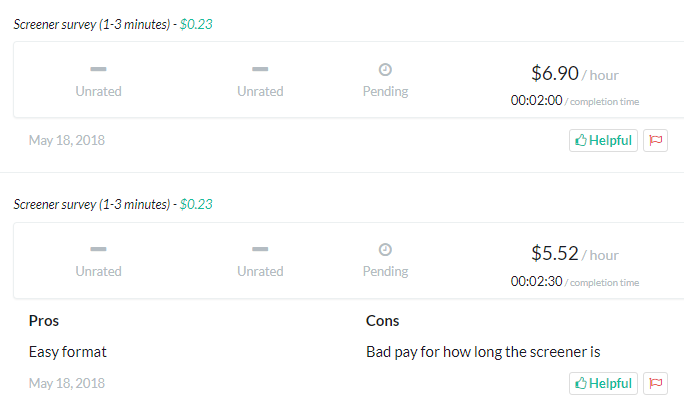Click the $6.90 / hour rate

pyautogui.click(x=575, y=73)
